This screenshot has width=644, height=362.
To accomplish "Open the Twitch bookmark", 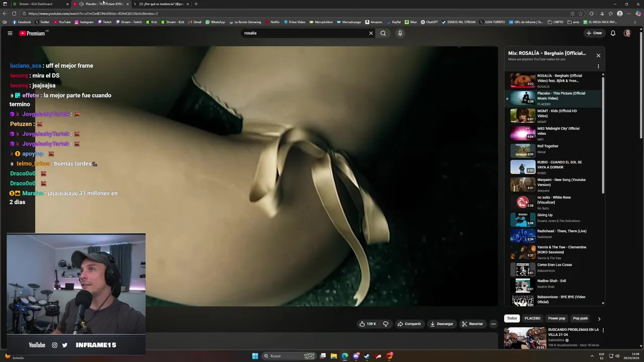I will (x=105, y=22).
